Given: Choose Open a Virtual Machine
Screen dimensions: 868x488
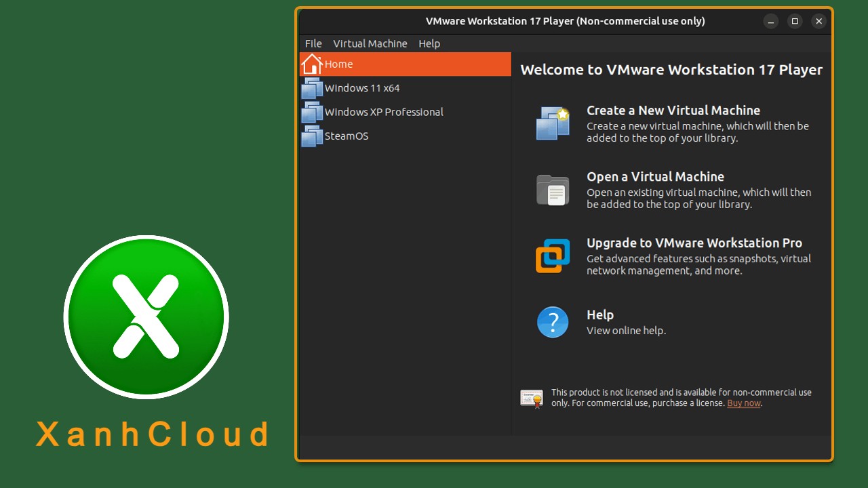Looking at the screenshot, I should [x=655, y=177].
